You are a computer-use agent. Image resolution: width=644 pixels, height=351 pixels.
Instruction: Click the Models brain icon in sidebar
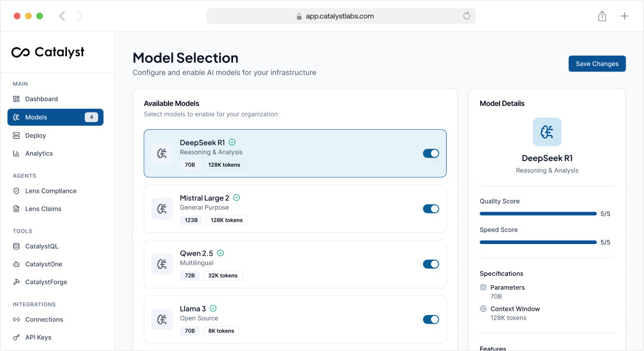point(16,118)
